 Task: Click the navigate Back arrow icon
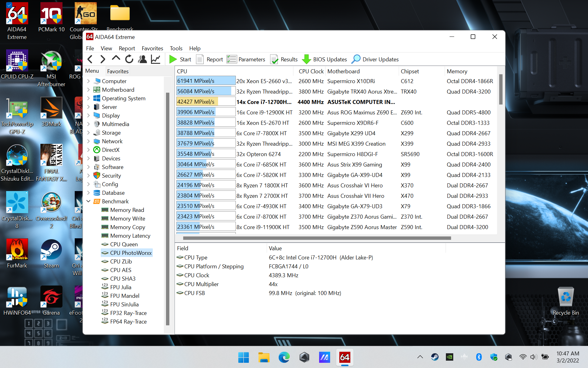click(90, 59)
